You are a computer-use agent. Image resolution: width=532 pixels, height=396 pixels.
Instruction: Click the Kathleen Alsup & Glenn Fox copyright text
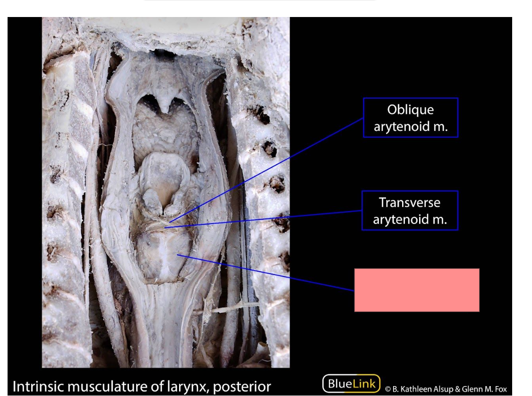coord(446,389)
